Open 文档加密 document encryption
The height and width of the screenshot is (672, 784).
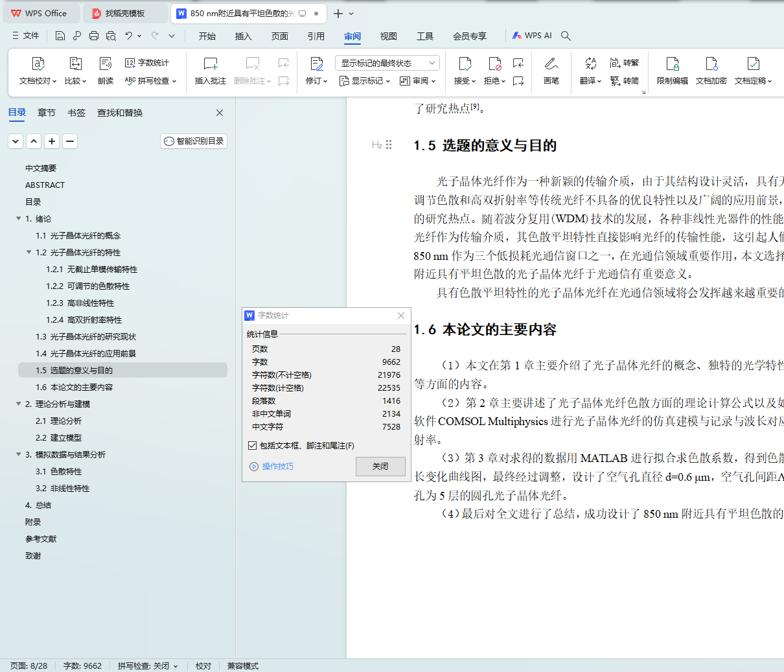[711, 71]
